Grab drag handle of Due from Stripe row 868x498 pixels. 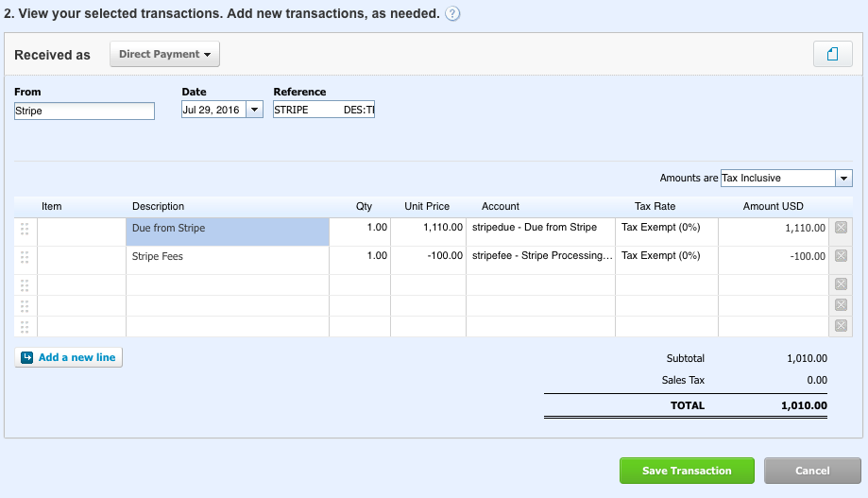25,229
